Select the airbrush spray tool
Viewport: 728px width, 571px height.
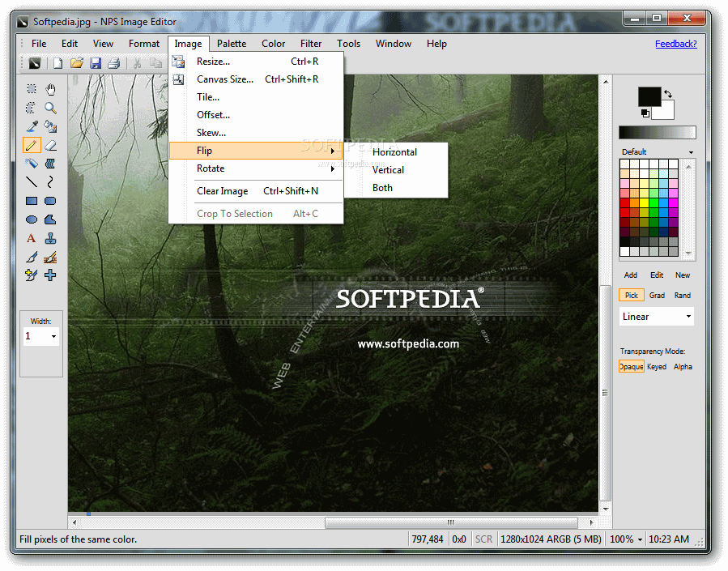32,164
